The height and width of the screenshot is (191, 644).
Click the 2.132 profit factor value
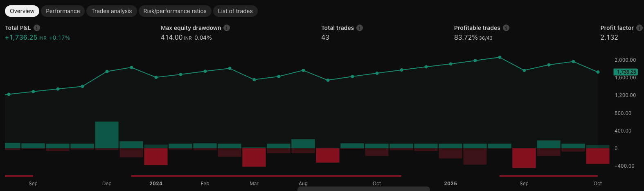click(x=609, y=37)
